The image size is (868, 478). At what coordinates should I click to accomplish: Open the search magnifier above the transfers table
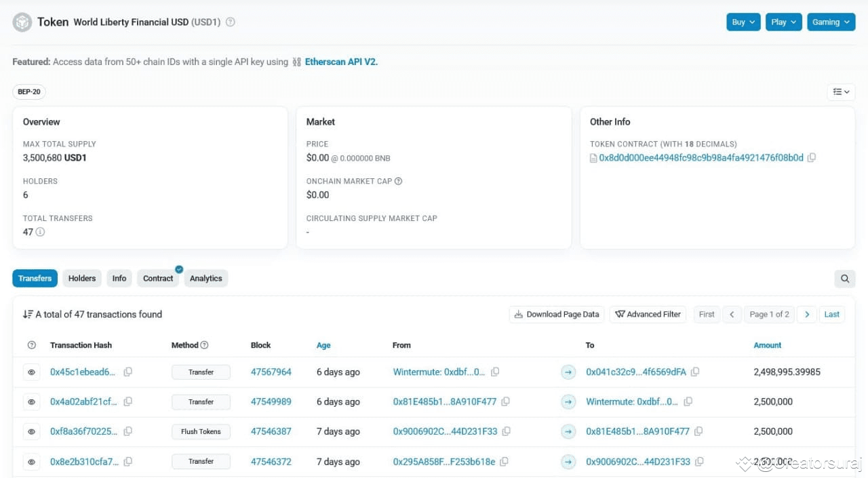(x=845, y=278)
